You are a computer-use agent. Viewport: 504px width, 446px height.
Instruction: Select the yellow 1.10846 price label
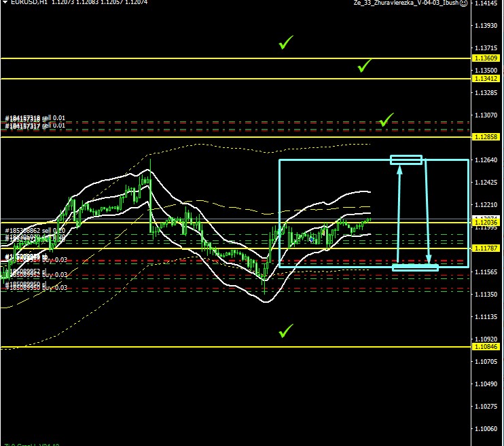click(x=486, y=347)
